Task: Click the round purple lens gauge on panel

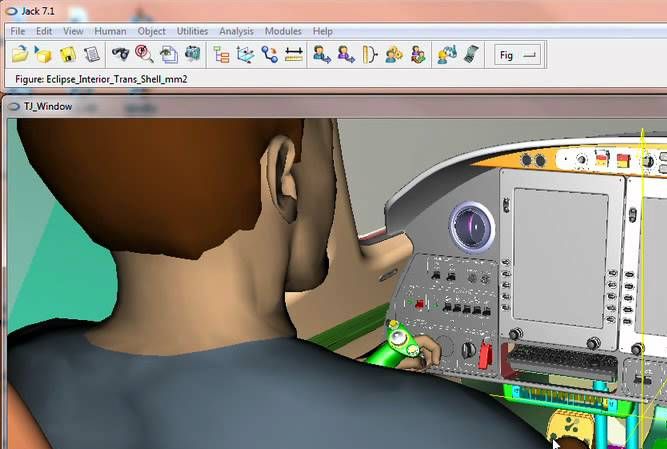Action: point(472,227)
